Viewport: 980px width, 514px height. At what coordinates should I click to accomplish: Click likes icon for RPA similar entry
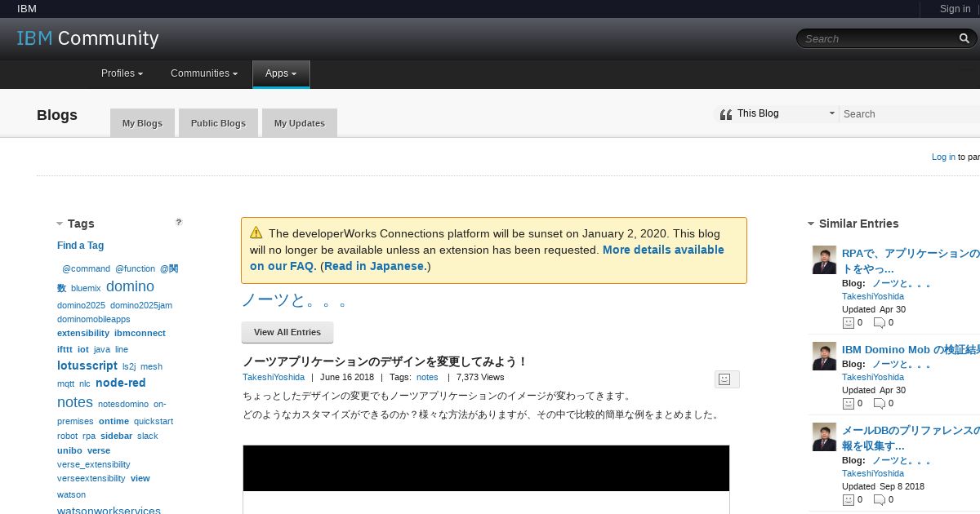point(848,323)
